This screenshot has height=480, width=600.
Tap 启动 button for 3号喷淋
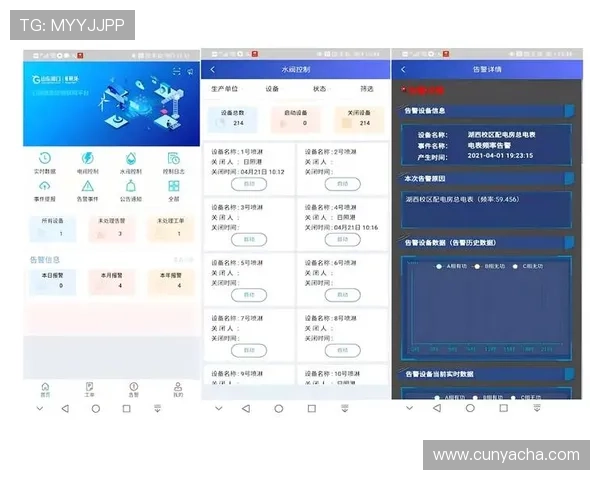(x=249, y=240)
